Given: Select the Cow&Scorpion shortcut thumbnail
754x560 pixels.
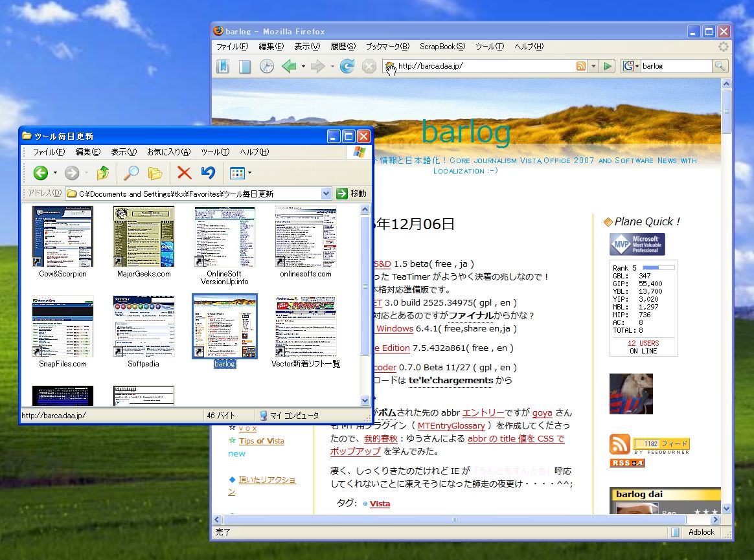Looking at the screenshot, I should click(x=63, y=236).
